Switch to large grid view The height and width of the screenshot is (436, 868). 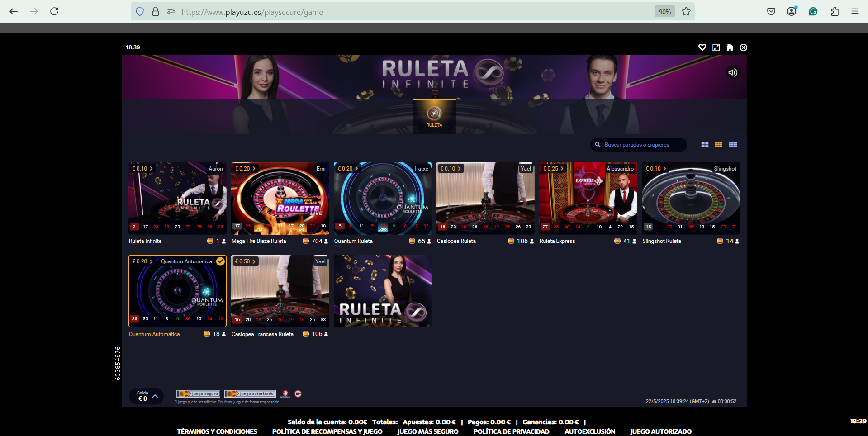705,145
